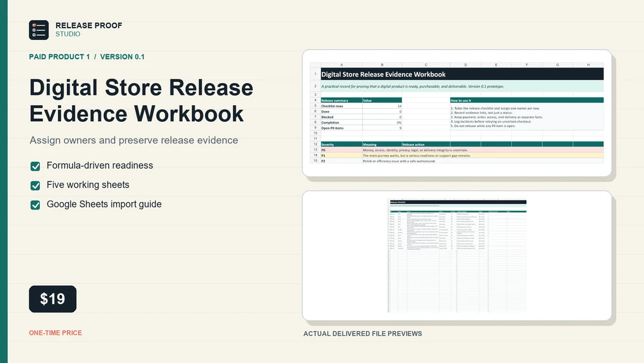Screen dimensions: 644x363
Task: Click the 'Completion' row label in preview
Action: tap(341, 122)
